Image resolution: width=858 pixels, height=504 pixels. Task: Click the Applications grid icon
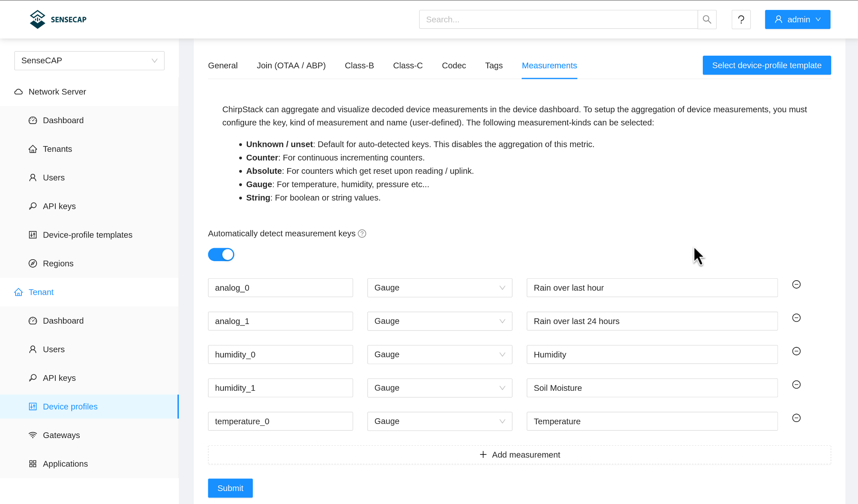[33, 464]
